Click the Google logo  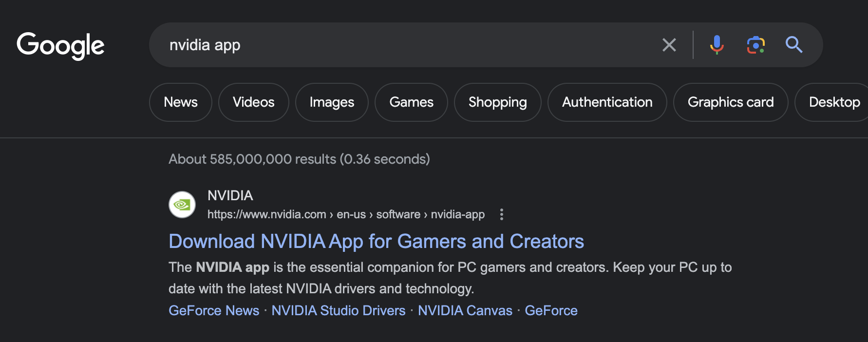(60, 46)
